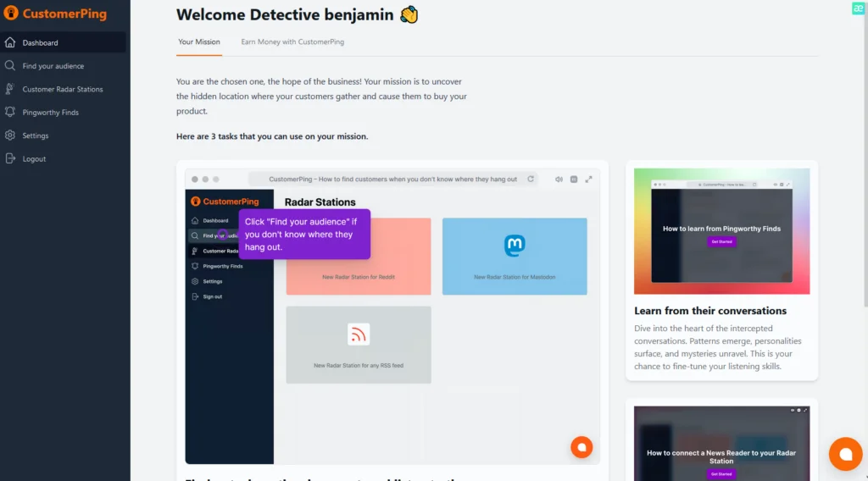Click the Customer Radar Stations antenna icon
Image resolution: width=868 pixels, height=481 pixels.
[x=10, y=89]
